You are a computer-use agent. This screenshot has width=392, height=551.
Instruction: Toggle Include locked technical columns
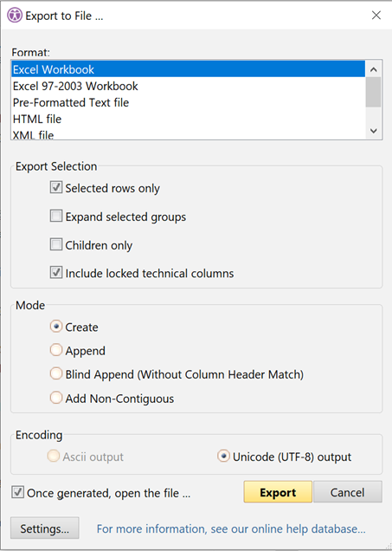click(56, 273)
